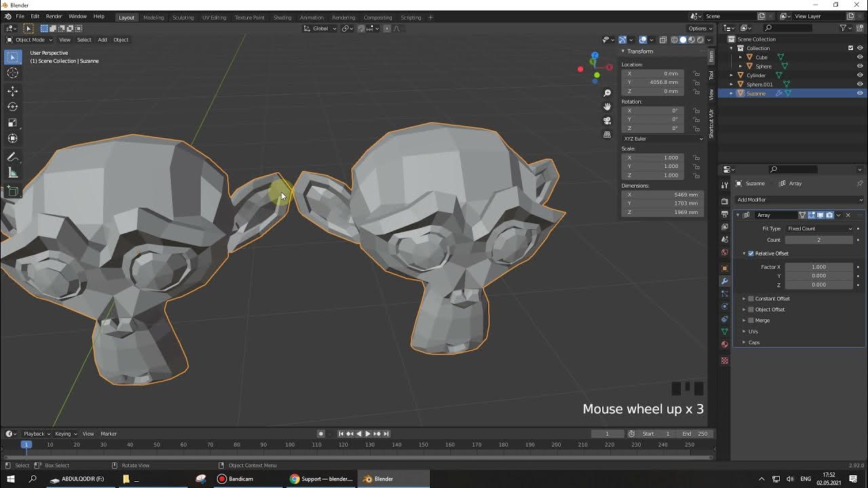Click the Pan view hand icon
Viewport: 868px width, 488px height.
[607, 106]
